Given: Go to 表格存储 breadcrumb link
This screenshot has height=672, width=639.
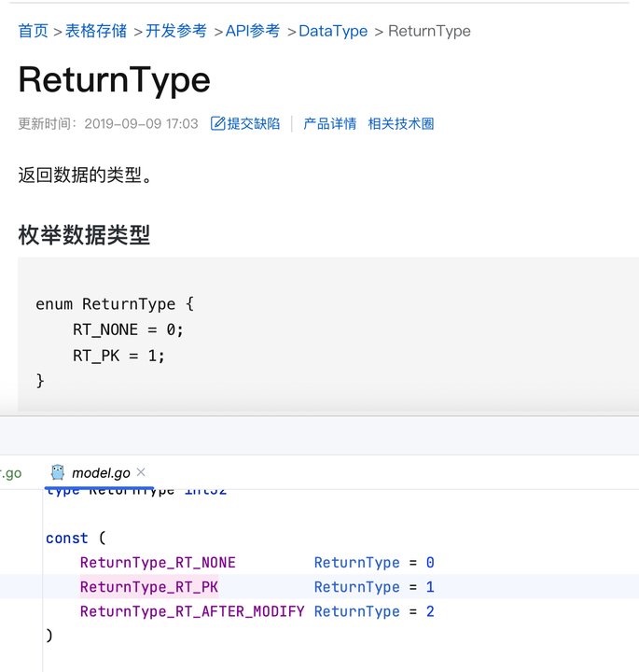Looking at the screenshot, I should click(x=96, y=31).
